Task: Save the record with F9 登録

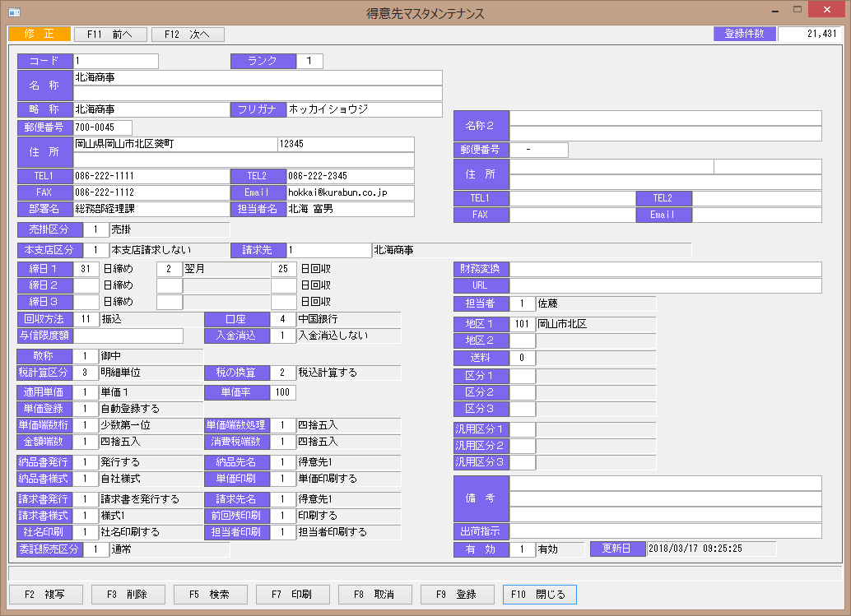Action: (458, 595)
